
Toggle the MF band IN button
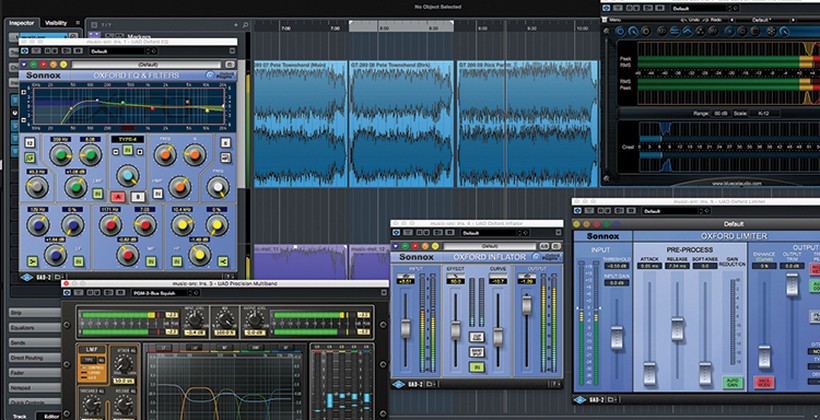[151, 261]
